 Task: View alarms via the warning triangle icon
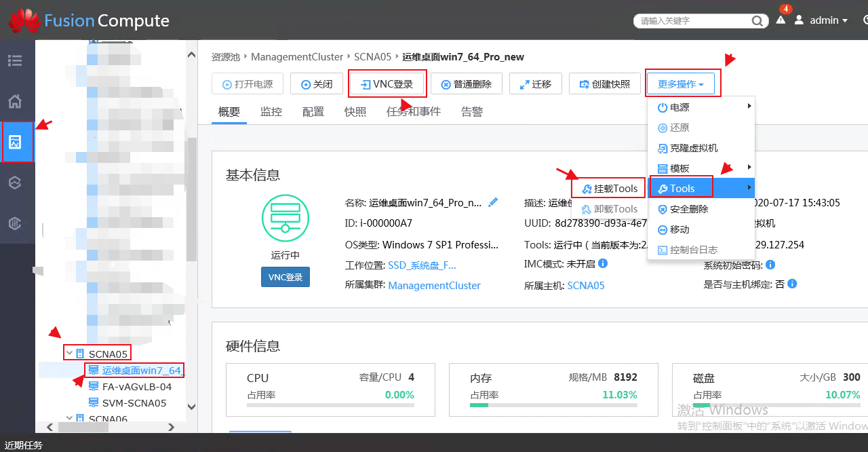(x=781, y=20)
